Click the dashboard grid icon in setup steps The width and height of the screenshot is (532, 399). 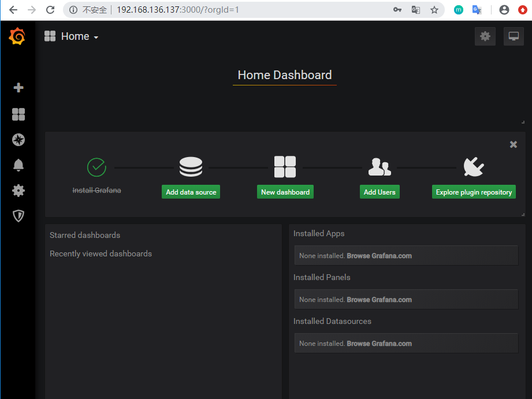coord(285,167)
